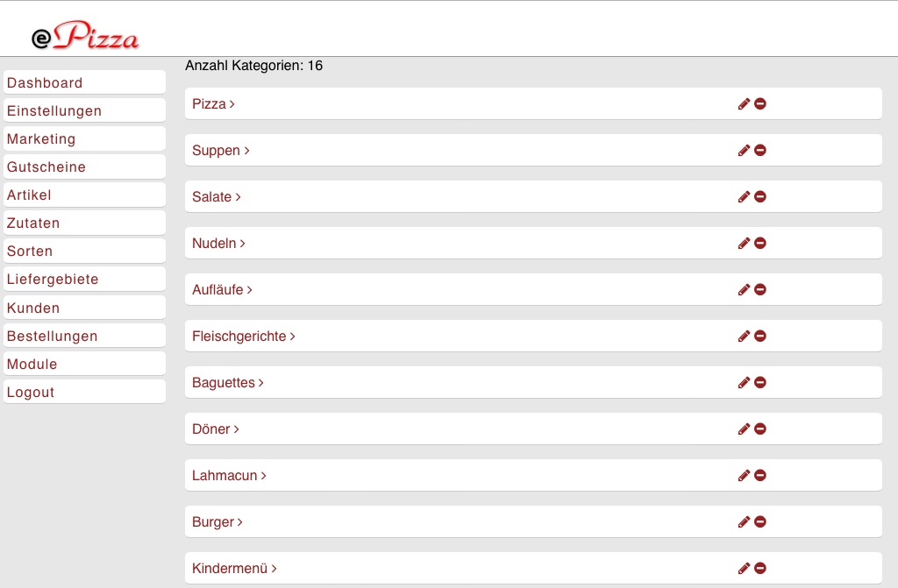The height and width of the screenshot is (588, 898).
Task: Edit the Kindermenü category
Action: pyautogui.click(x=744, y=568)
